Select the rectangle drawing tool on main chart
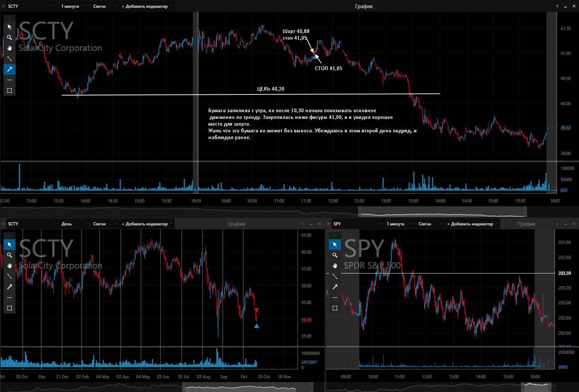The width and height of the screenshot is (579, 392). point(10,91)
